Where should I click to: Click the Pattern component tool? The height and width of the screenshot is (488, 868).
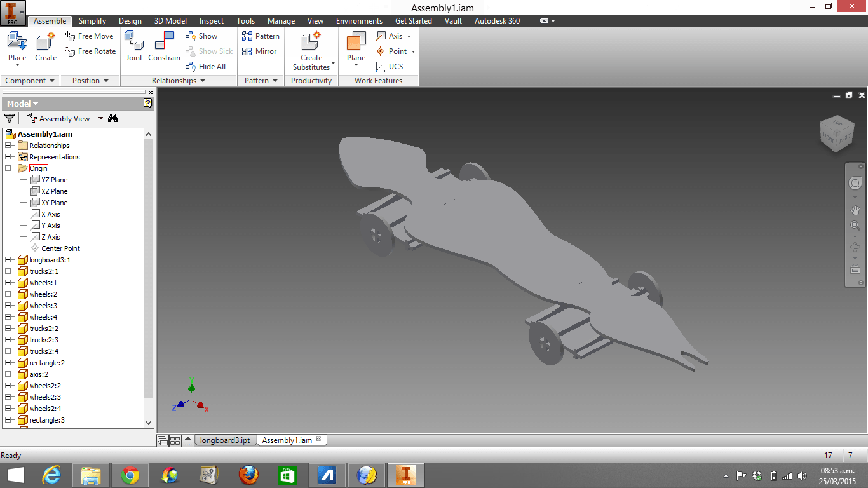261,36
